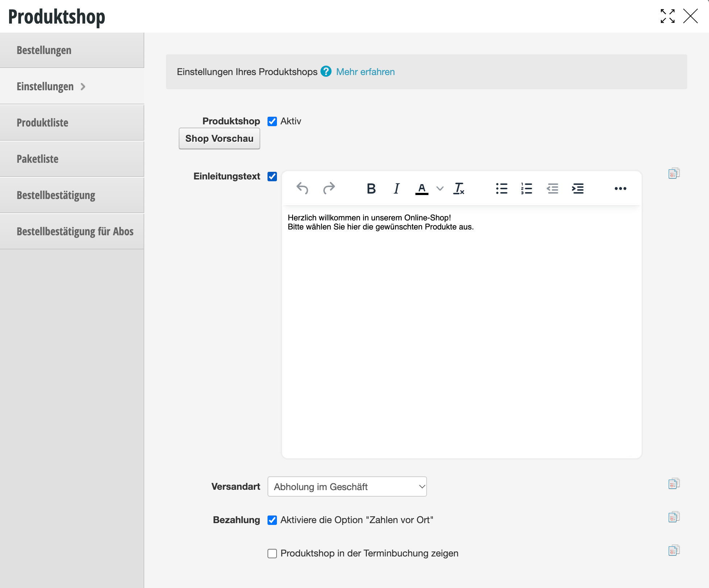
Task: Clear text formatting
Action: [x=459, y=189]
